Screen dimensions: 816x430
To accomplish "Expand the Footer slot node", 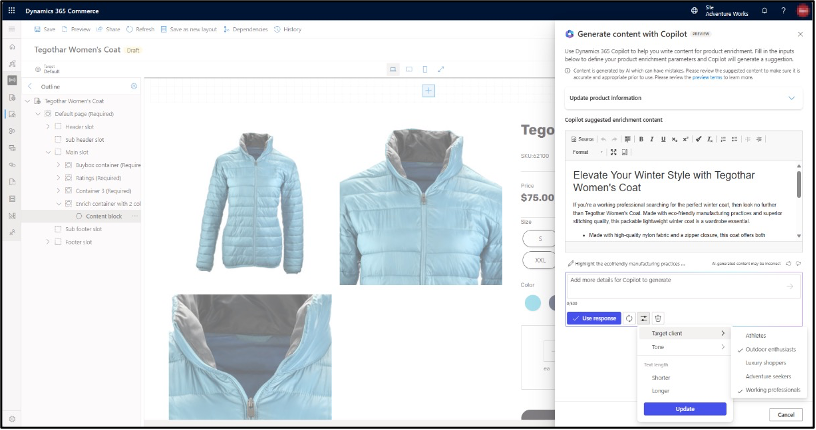I will pyautogui.click(x=48, y=242).
